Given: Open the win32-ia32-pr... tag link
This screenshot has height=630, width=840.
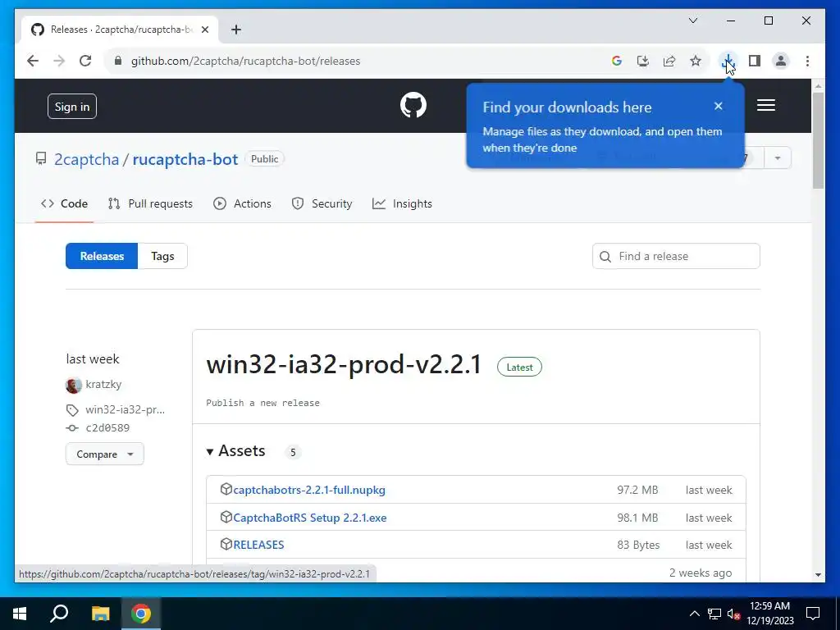Looking at the screenshot, I should pos(126,410).
